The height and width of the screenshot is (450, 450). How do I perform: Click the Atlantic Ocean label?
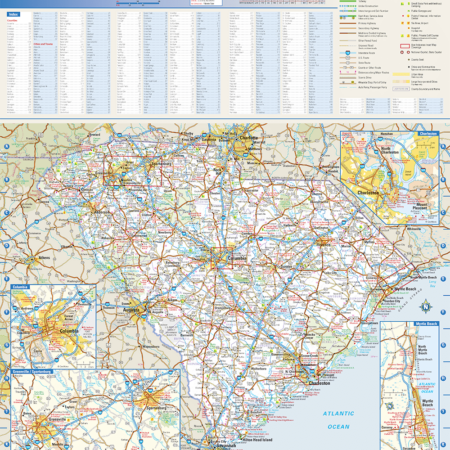pos(338,420)
